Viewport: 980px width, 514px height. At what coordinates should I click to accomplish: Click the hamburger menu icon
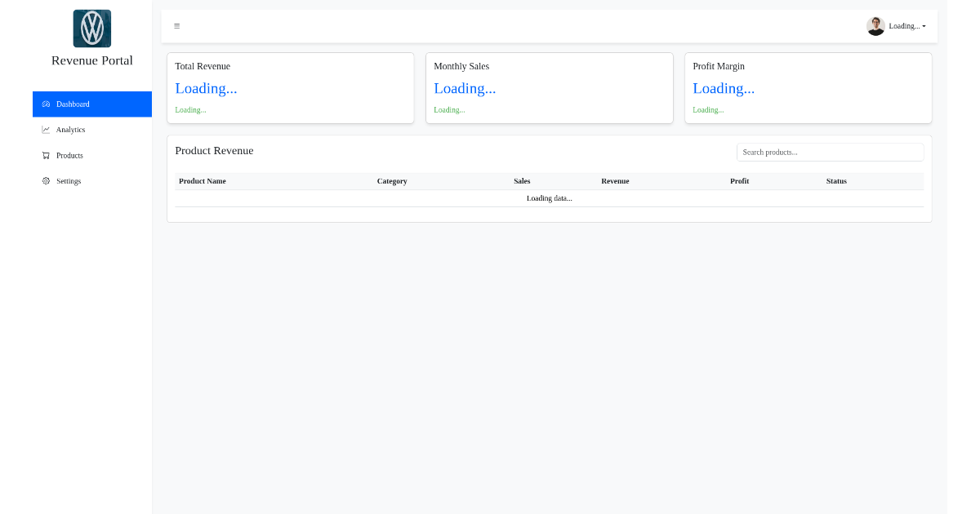[177, 25]
